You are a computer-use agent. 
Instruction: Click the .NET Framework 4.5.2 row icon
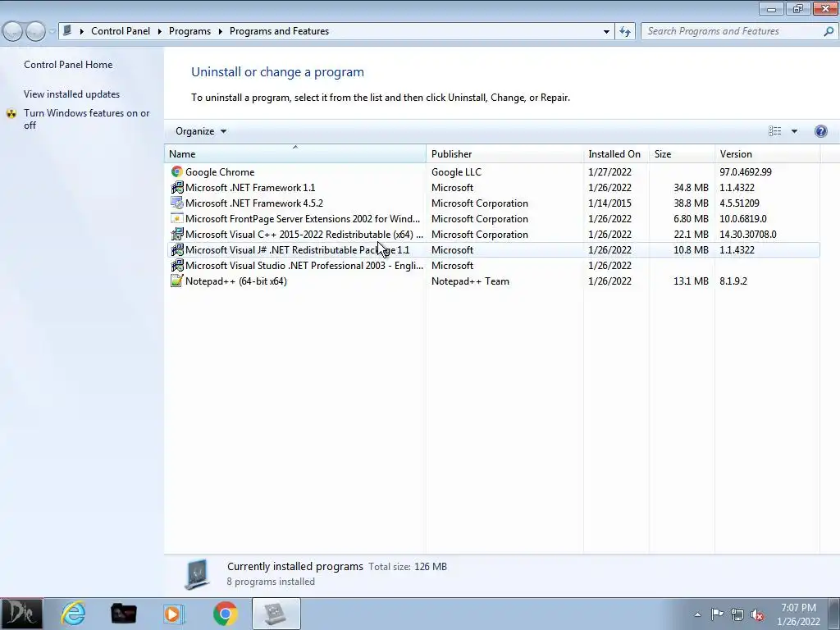pos(177,203)
